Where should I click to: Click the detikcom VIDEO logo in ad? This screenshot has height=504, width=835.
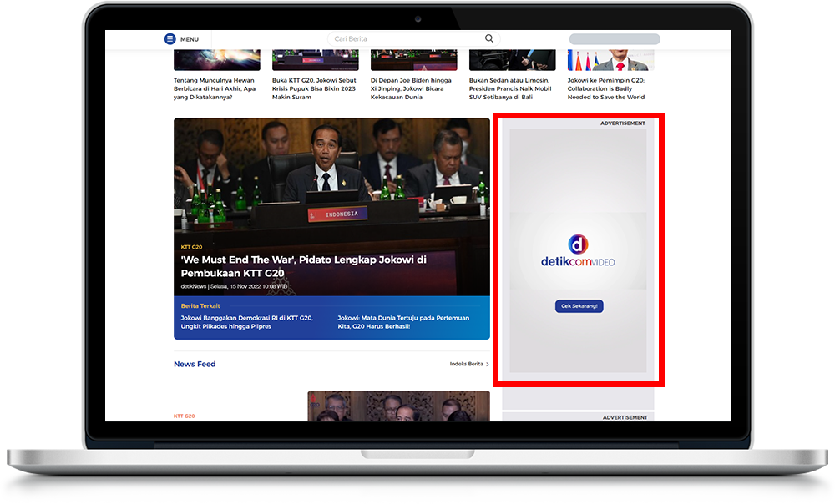578,253
